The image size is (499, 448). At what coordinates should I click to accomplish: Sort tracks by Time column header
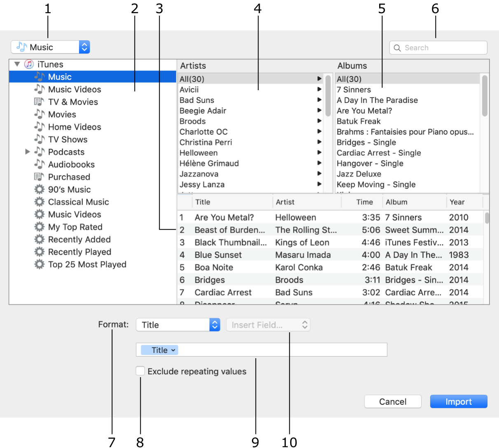tap(362, 202)
